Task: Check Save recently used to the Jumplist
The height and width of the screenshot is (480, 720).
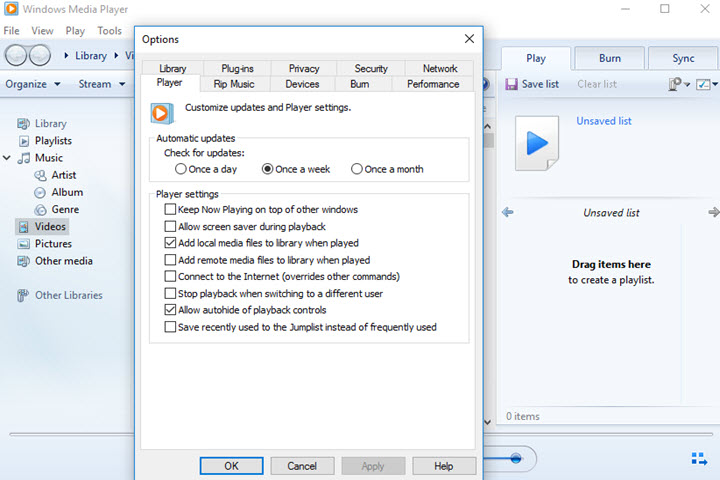Action: 170,327
